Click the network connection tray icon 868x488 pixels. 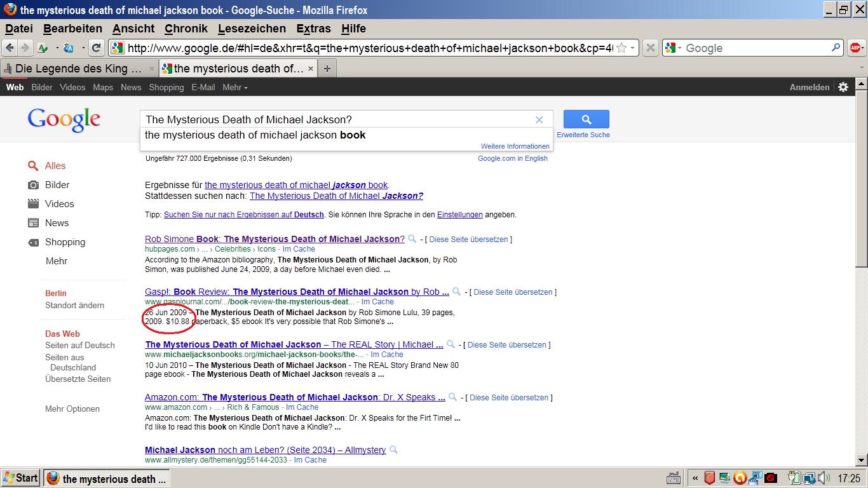809,478
